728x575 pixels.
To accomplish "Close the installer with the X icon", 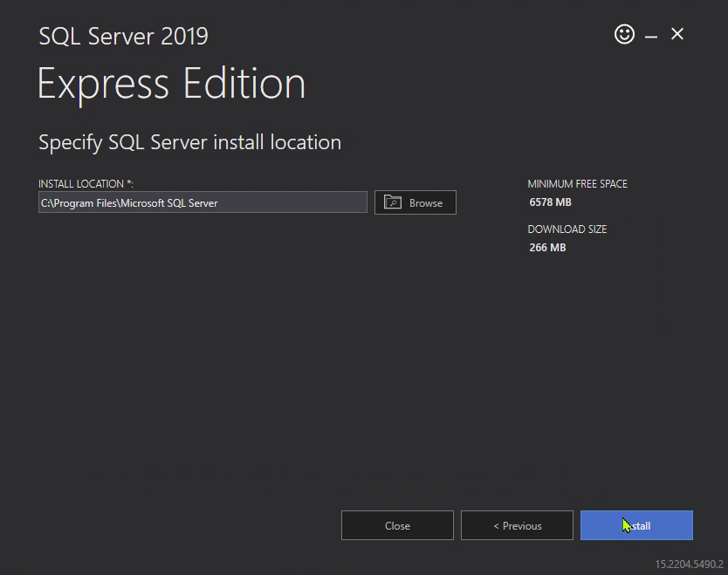I will click(x=677, y=34).
